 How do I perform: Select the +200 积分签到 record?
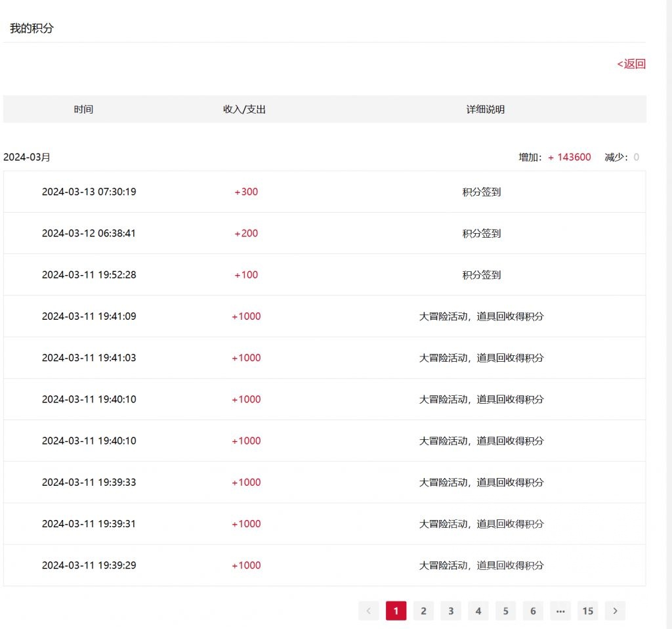pyautogui.click(x=324, y=233)
